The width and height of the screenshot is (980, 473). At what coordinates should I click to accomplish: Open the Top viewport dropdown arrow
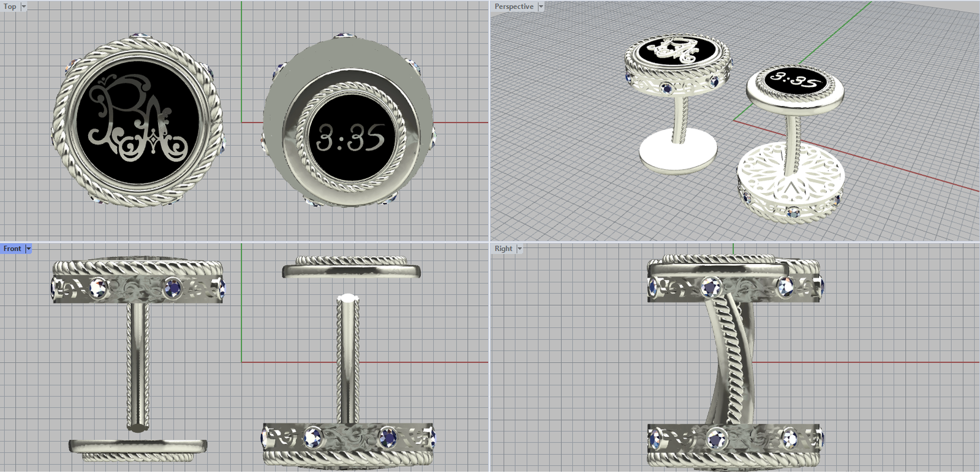pyautogui.click(x=24, y=7)
